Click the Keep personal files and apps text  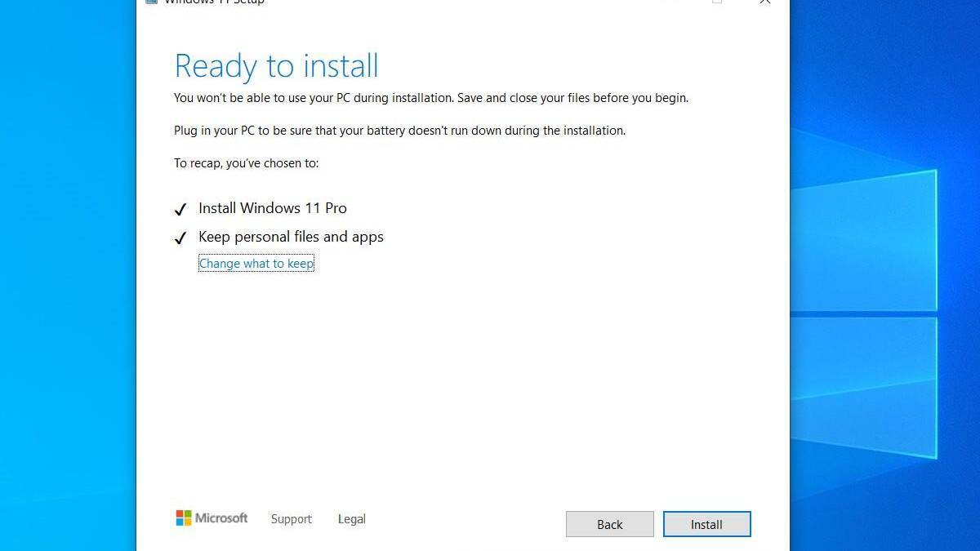[291, 237]
